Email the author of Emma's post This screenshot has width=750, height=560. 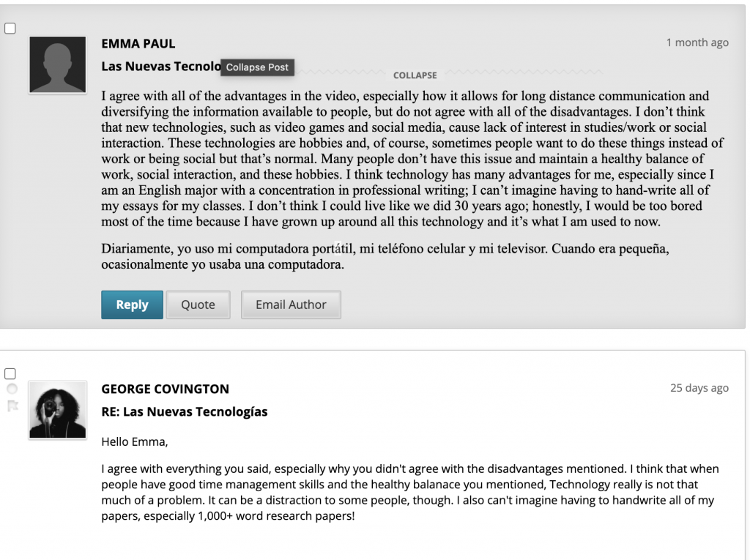pos(291,305)
